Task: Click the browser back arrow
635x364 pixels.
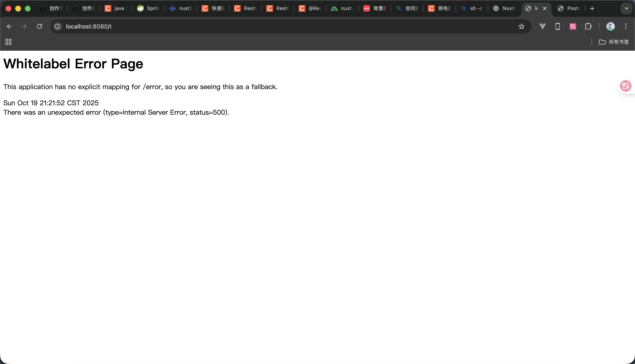Action: tap(9, 26)
